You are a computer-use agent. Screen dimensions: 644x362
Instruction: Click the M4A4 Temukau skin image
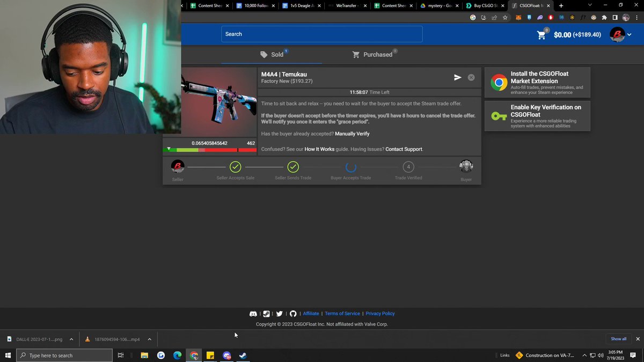pos(218,102)
